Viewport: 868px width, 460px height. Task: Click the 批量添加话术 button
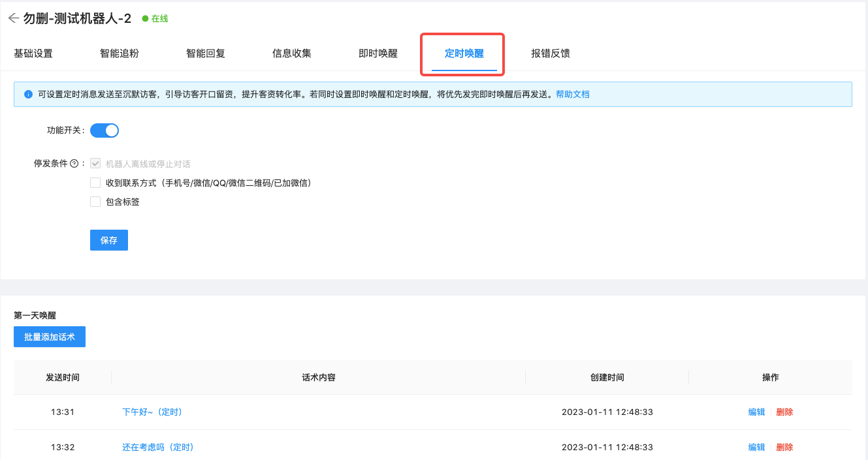point(50,337)
